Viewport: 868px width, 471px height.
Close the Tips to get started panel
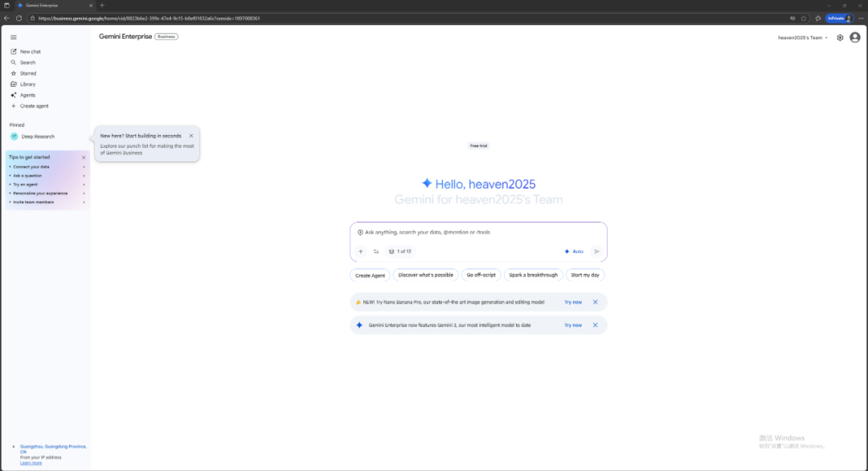(84, 158)
